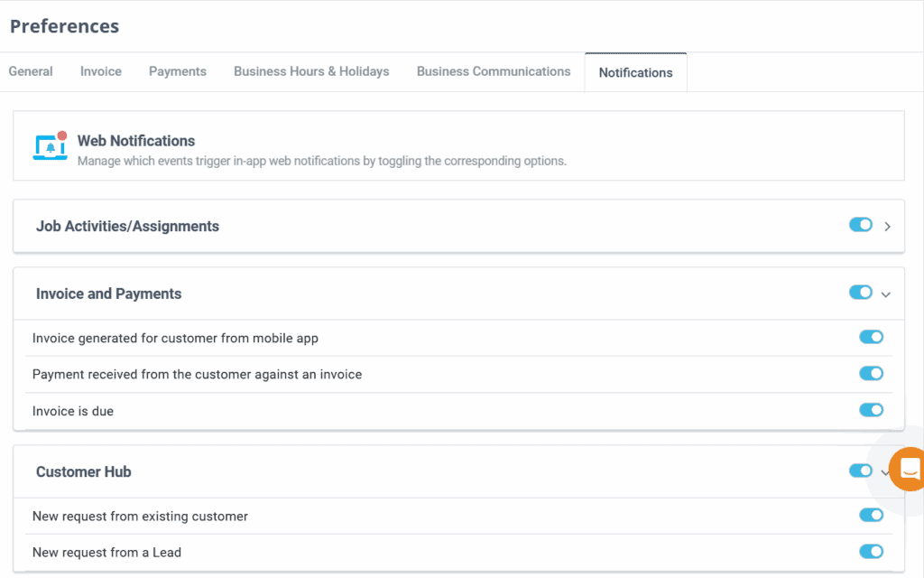
Task: Click the Preferences page title
Action: (64, 26)
